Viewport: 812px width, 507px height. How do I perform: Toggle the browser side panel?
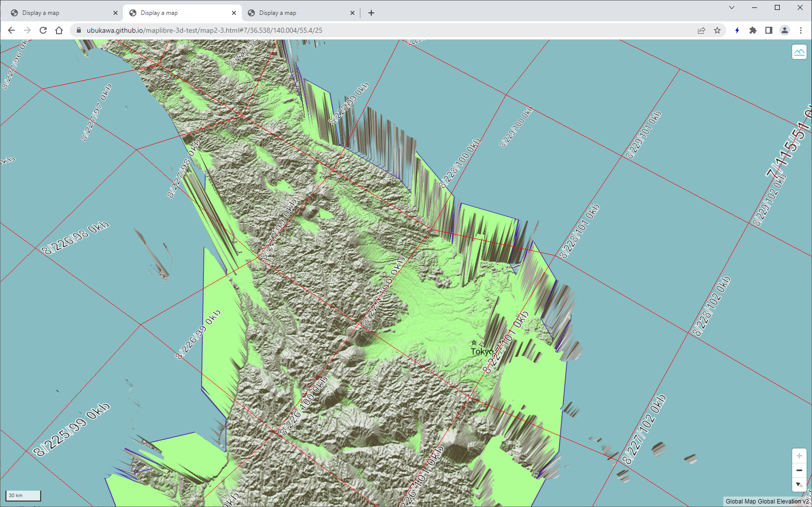(x=769, y=30)
